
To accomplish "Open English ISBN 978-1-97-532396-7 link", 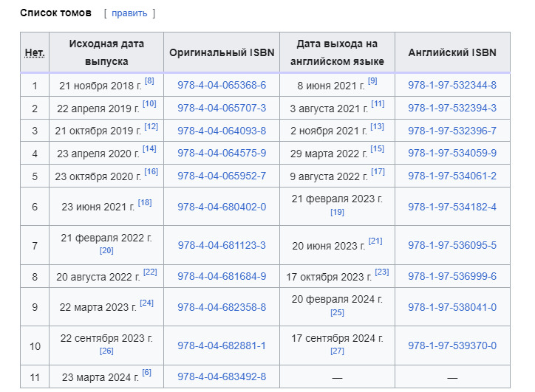I will click(452, 131).
